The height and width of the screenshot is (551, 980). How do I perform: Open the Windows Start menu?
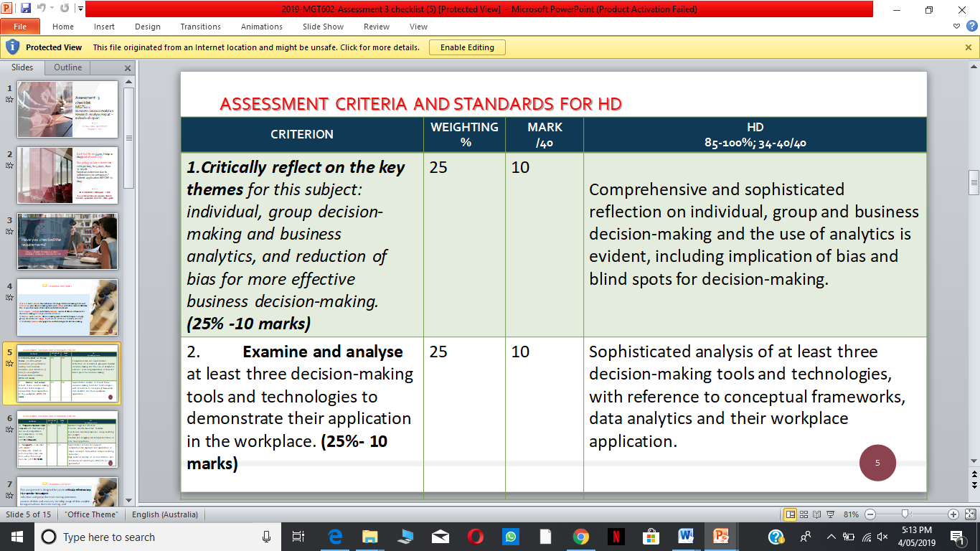click(x=17, y=537)
